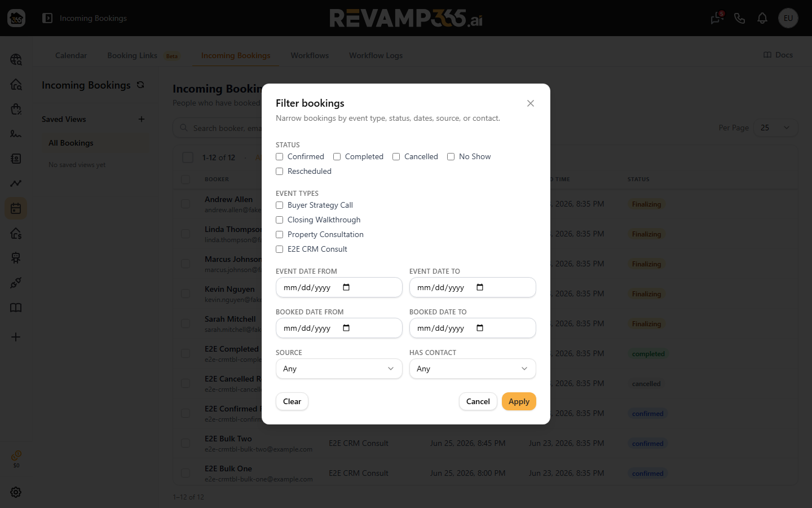
Task: Check the Rescheduled status checkbox
Action: tap(279, 171)
